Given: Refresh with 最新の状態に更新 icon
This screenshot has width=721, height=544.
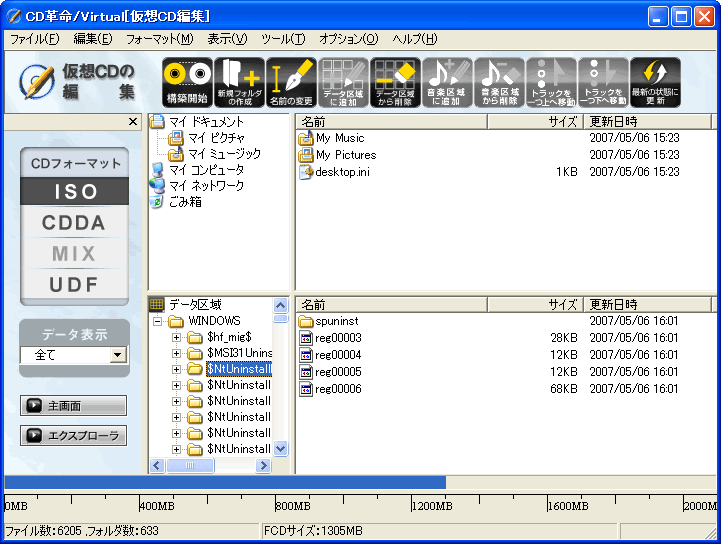Looking at the screenshot, I should (655, 82).
